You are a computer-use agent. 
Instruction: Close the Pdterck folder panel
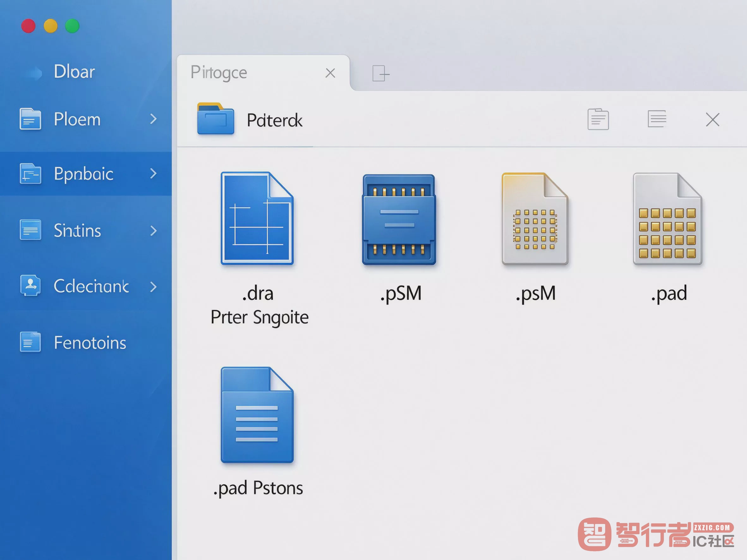713,119
